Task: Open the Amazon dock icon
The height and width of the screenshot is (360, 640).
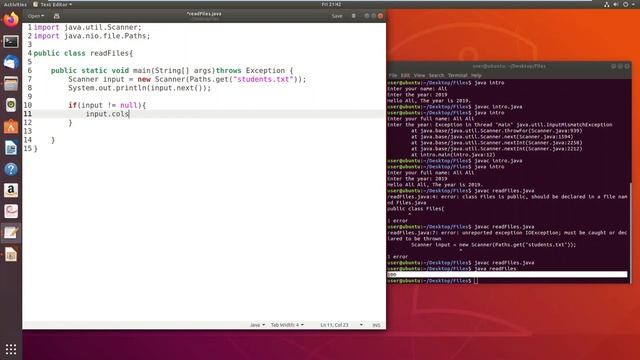Action: [11, 190]
